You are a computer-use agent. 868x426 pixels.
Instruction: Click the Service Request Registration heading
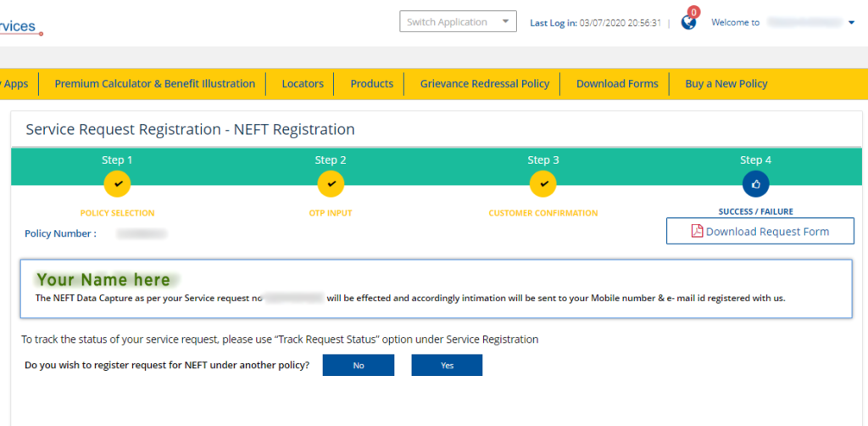click(x=190, y=130)
